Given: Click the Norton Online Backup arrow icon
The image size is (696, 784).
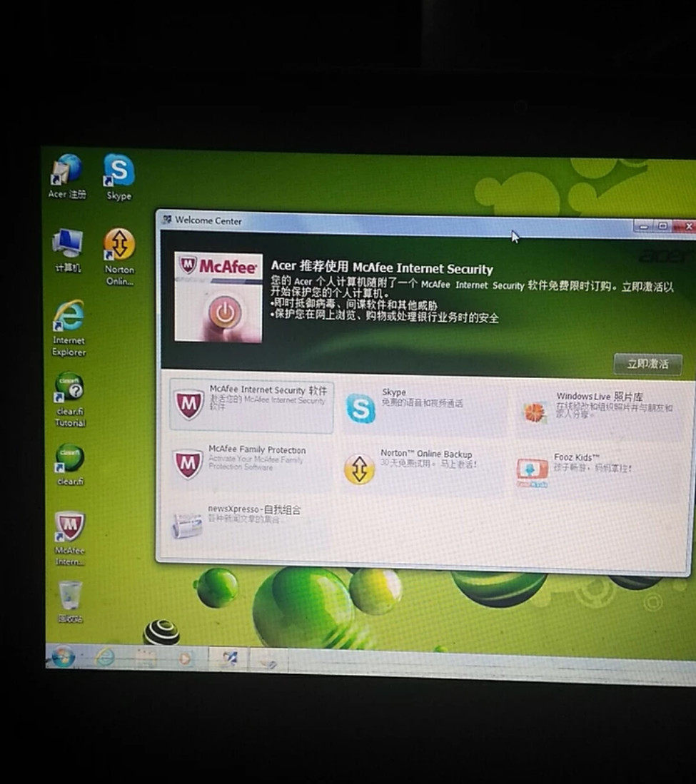Looking at the screenshot, I should coord(359,469).
